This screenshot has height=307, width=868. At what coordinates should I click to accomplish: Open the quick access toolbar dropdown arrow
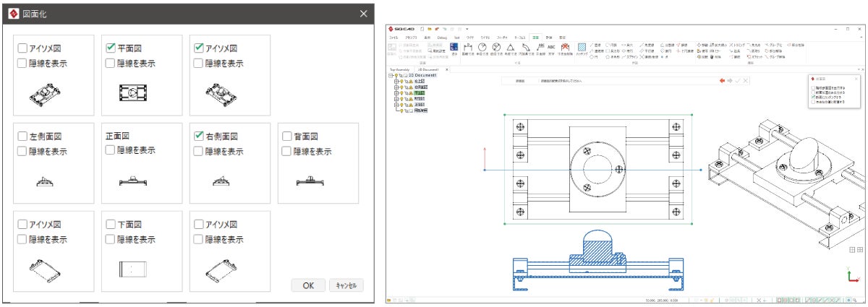click(467, 28)
